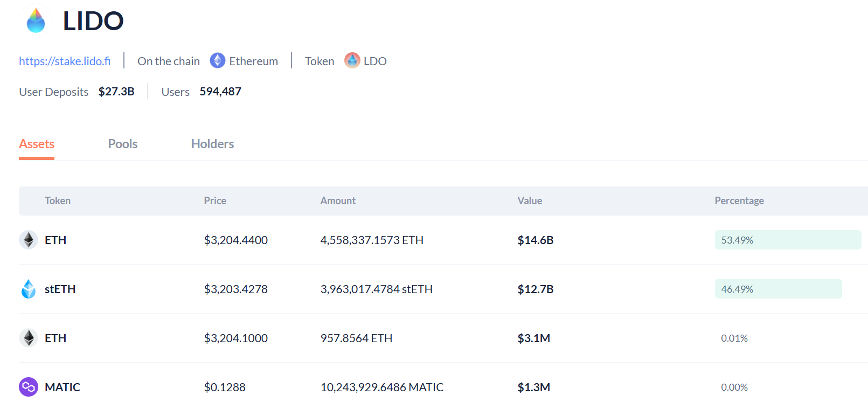Click the ETH icon in the $14.6B row
The height and width of the screenshot is (409, 868).
(x=29, y=240)
